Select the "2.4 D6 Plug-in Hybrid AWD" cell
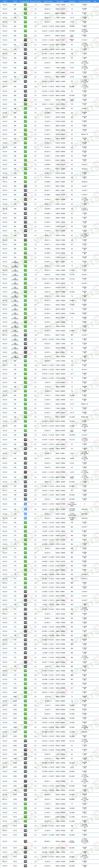This screenshot has height=868, width=99. (x=72, y=504)
